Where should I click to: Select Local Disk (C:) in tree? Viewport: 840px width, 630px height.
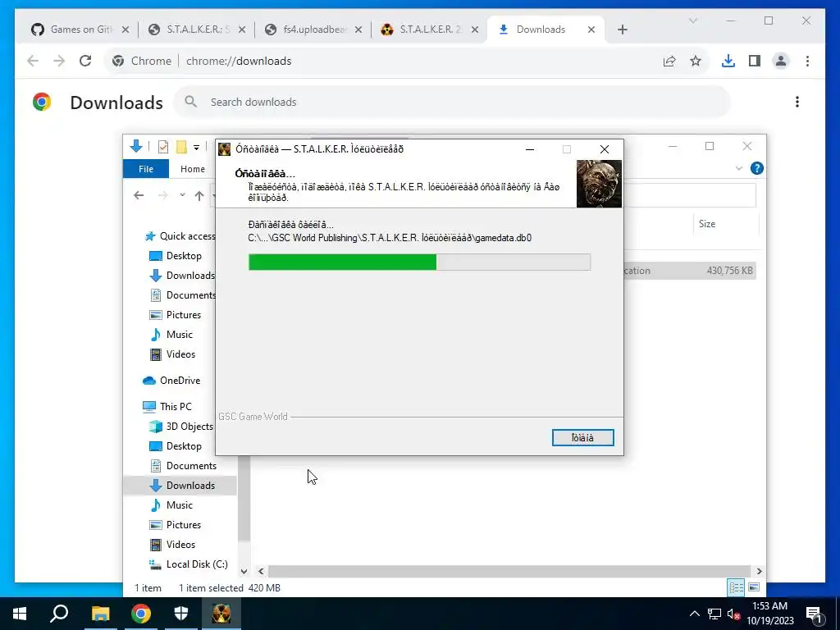pos(197,564)
